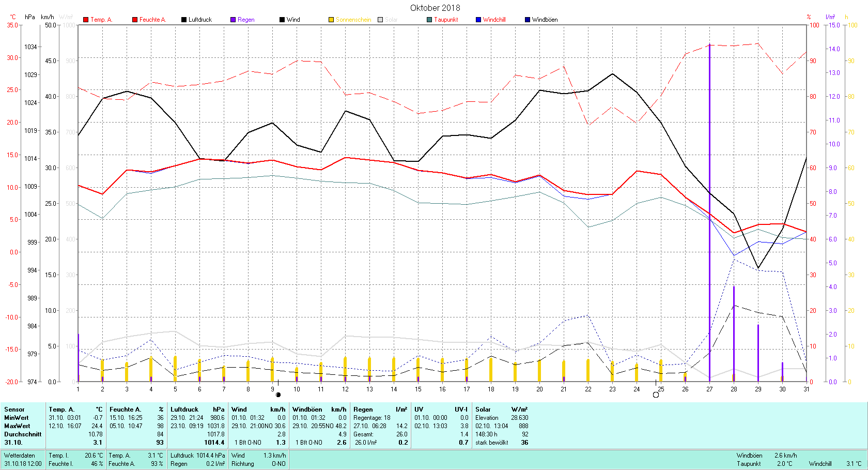
Task: Click the 'Richtung' label in the footer
Action: pos(243,464)
